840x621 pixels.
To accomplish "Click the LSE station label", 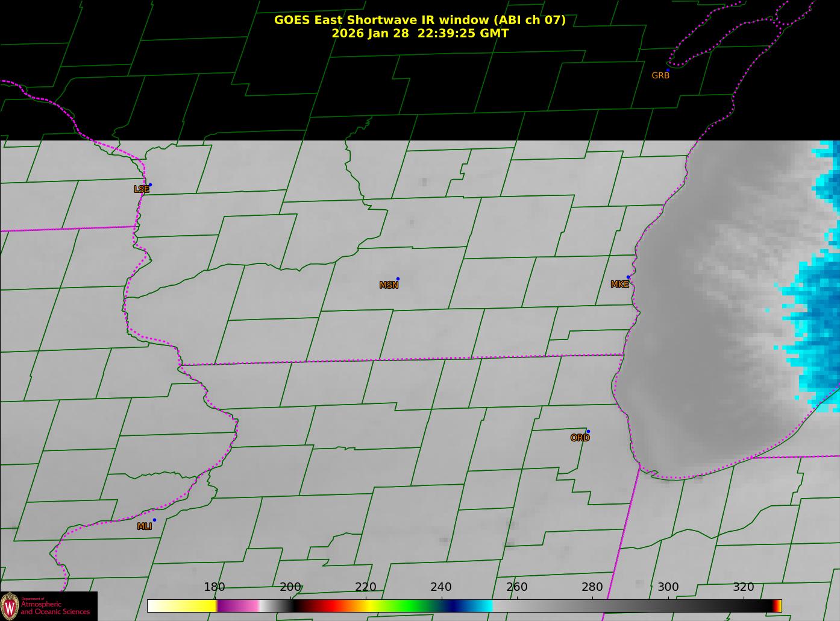I will [141, 189].
